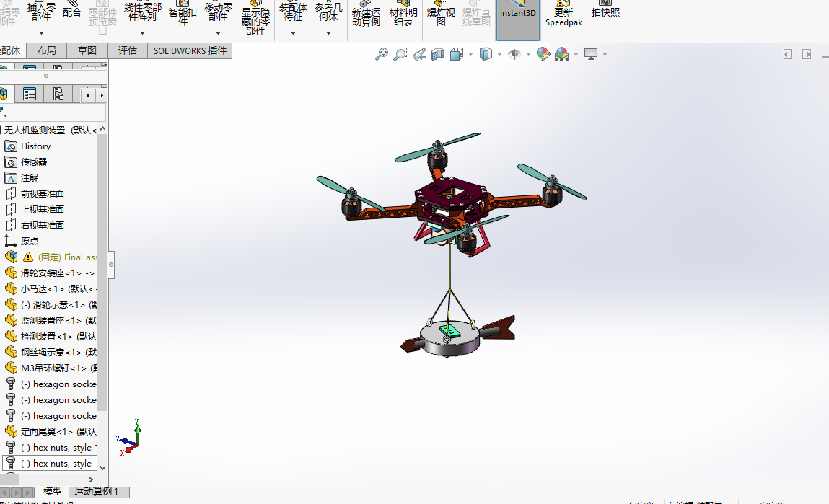Activate the Section View tool
The height and width of the screenshot is (504, 829).
coord(438,54)
